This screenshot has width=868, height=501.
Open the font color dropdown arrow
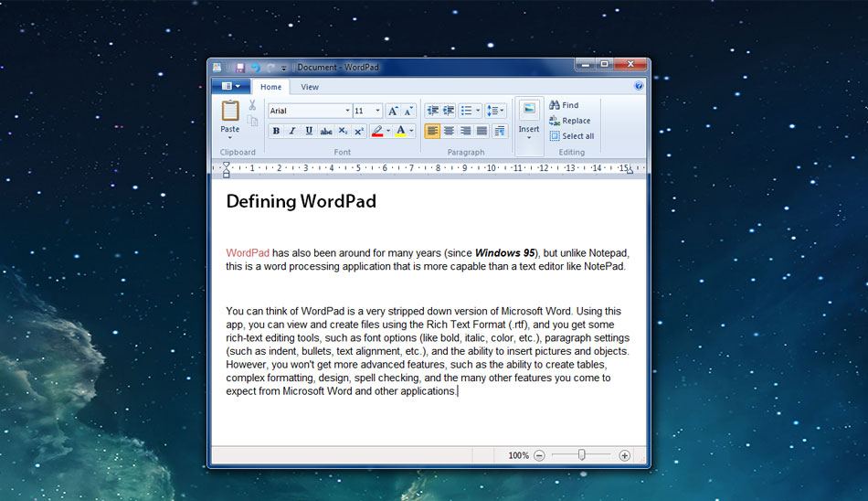coord(411,131)
